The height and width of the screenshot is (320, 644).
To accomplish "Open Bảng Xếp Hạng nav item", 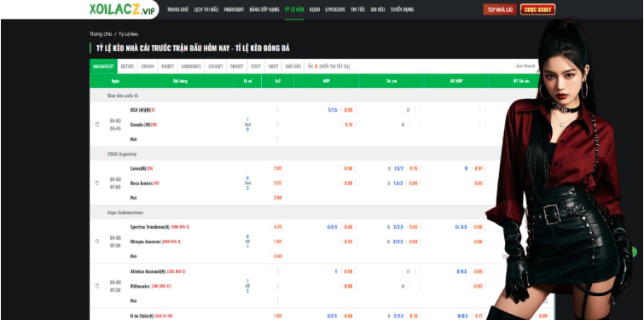I will coord(264,9).
